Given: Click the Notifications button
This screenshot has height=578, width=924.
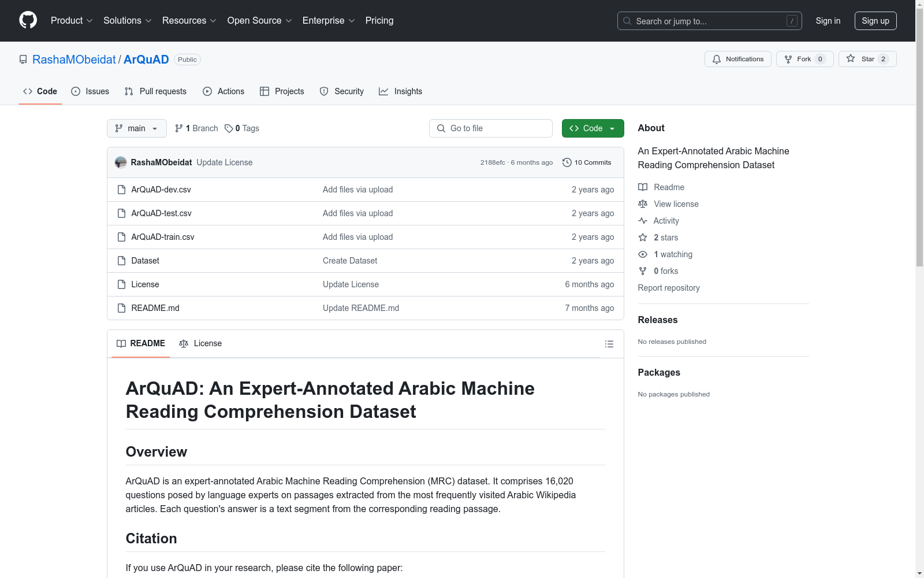Looking at the screenshot, I should [738, 59].
